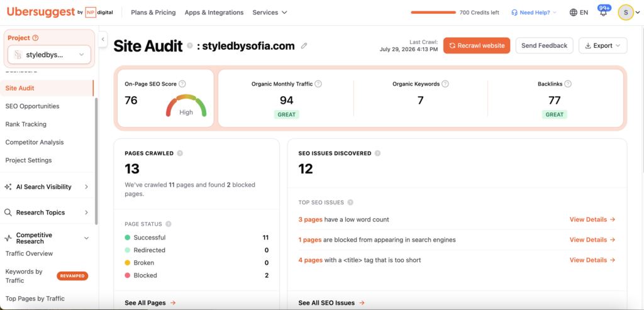Click the Successful page status row
This screenshot has height=310, width=644.
[x=197, y=237]
